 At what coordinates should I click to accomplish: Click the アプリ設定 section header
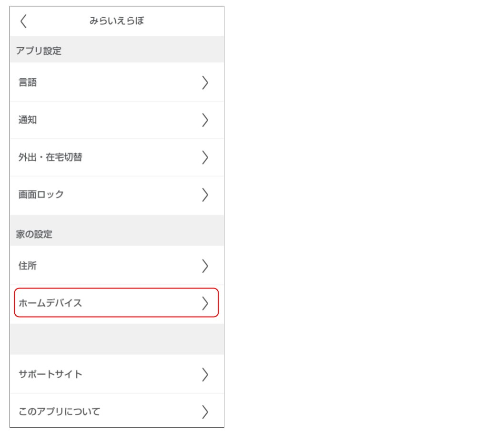[x=39, y=51]
